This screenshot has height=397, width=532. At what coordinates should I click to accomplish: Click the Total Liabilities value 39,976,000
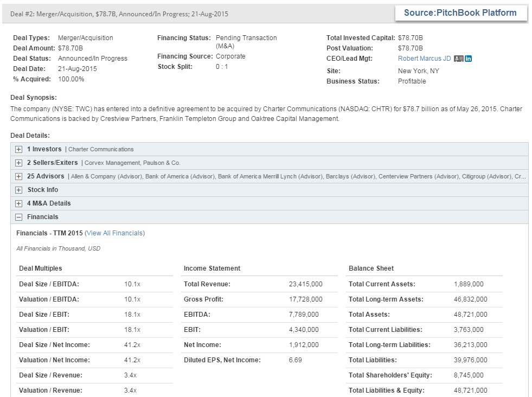(x=471, y=360)
